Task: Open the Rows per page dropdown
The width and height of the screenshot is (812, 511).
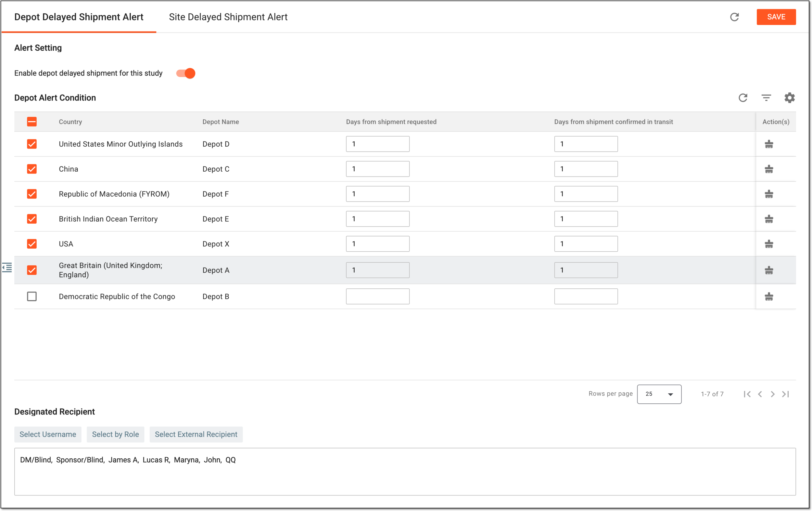Action: [659, 394]
